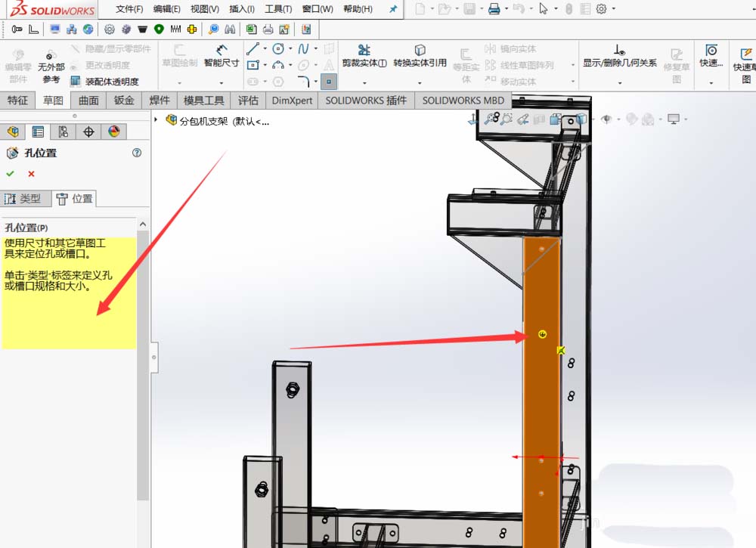Open the 编辑(E) menu
This screenshot has height=548, width=756.
pos(166,9)
